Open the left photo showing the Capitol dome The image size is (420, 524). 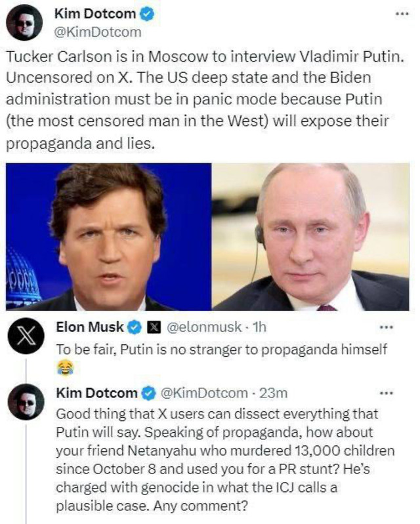[x=108, y=237]
